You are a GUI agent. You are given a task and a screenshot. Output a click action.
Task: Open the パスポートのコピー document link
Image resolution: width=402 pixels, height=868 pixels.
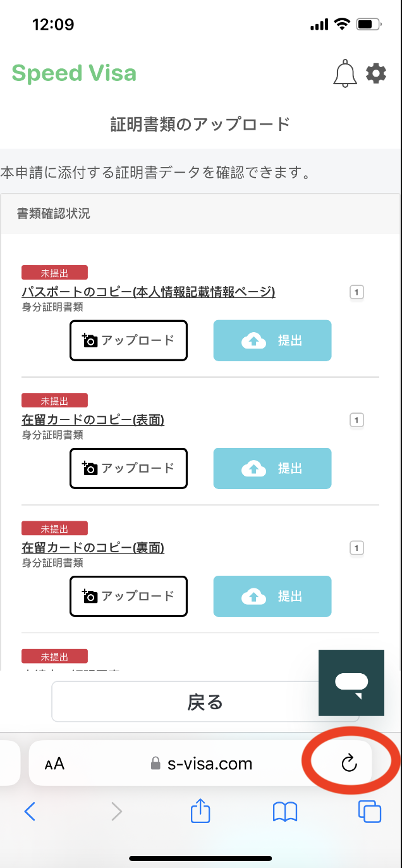tap(149, 292)
